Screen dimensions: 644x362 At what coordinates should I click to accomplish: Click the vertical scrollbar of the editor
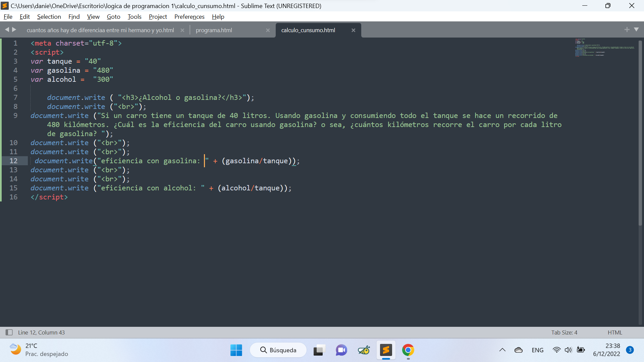click(x=640, y=133)
